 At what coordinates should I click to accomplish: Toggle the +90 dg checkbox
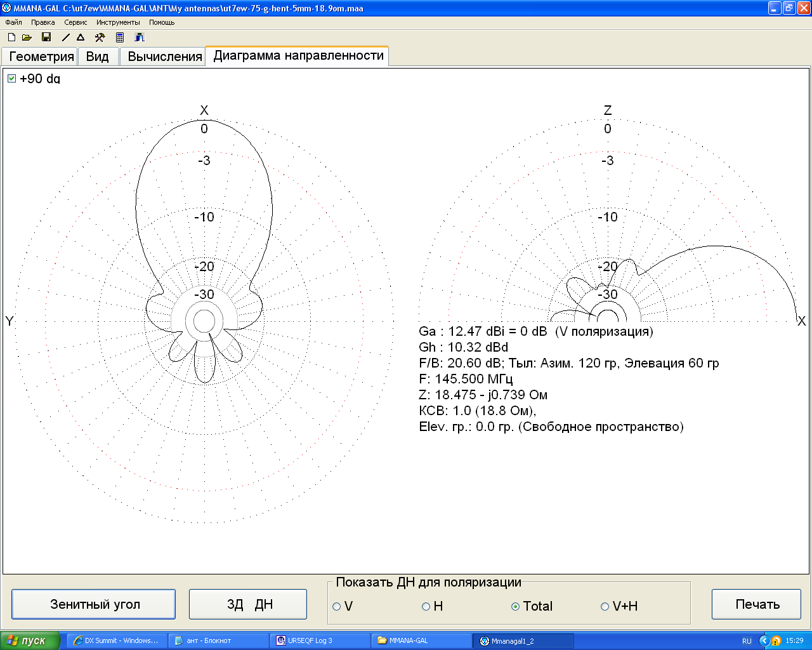11,79
